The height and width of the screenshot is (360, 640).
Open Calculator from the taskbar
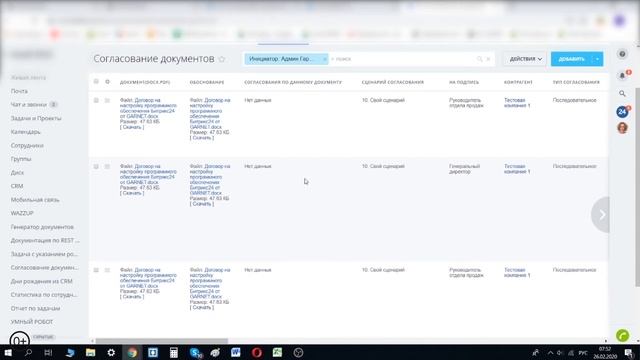click(x=173, y=353)
